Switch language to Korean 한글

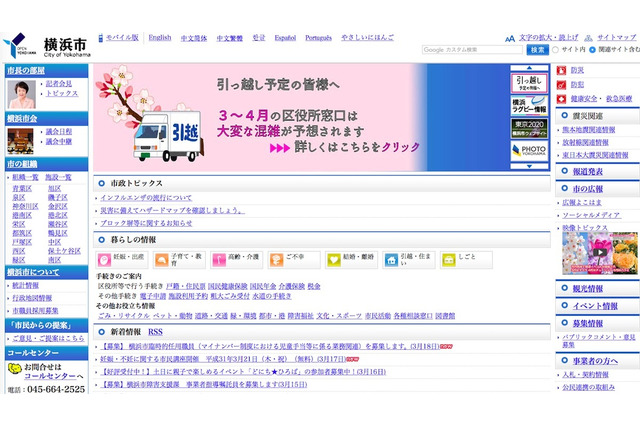[259, 38]
